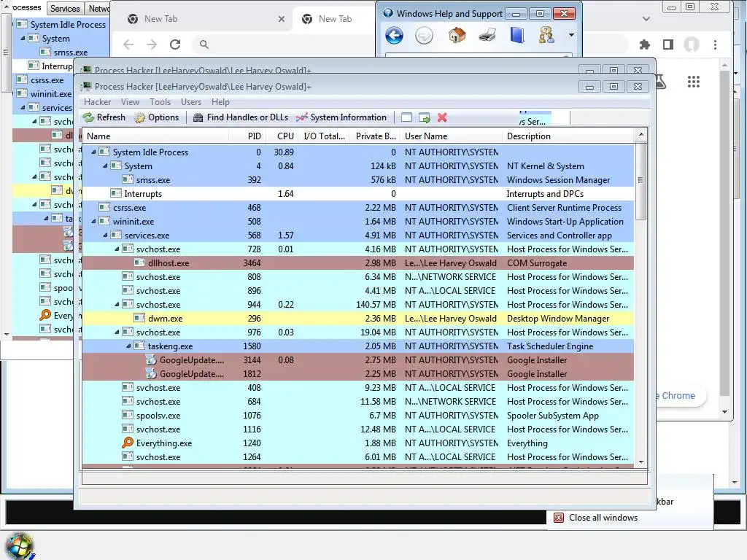Sort by the Private Bytes column header
The image size is (747, 560).
[x=373, y=136]
